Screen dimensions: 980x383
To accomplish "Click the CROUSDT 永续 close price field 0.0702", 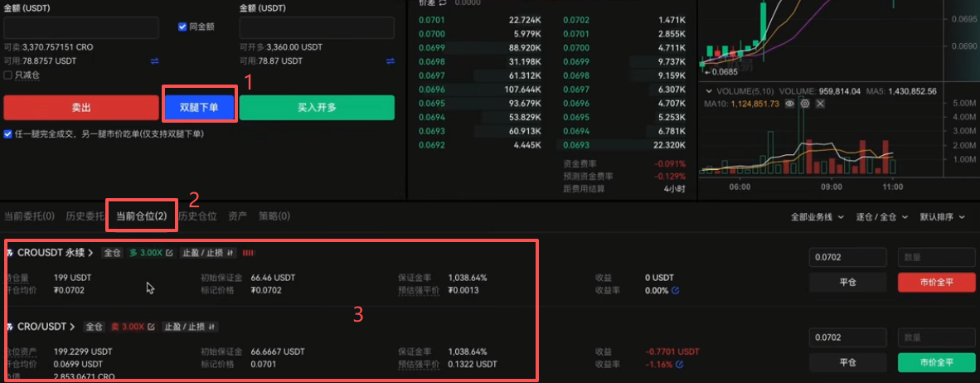I will click(x=848, y=258).
